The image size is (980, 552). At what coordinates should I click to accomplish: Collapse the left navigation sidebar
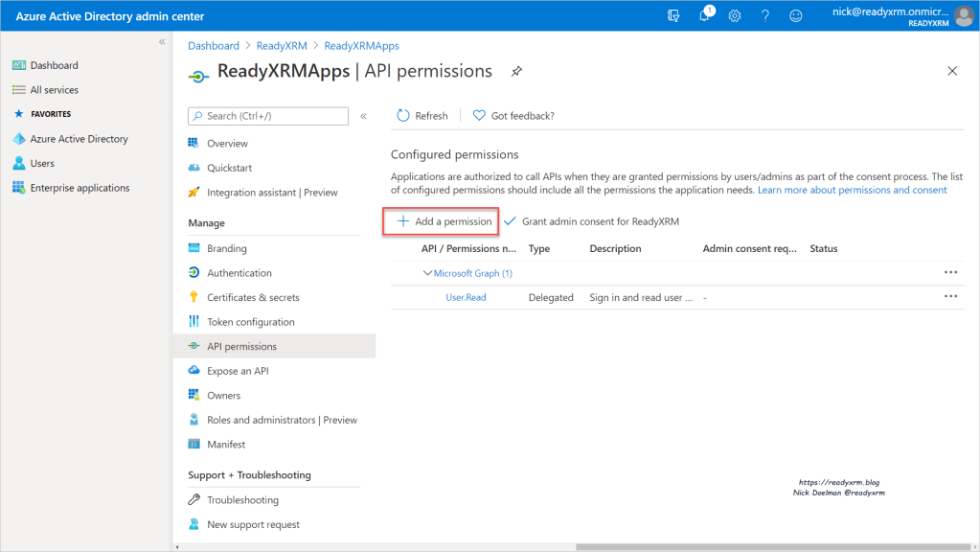(x=162, y=42)
